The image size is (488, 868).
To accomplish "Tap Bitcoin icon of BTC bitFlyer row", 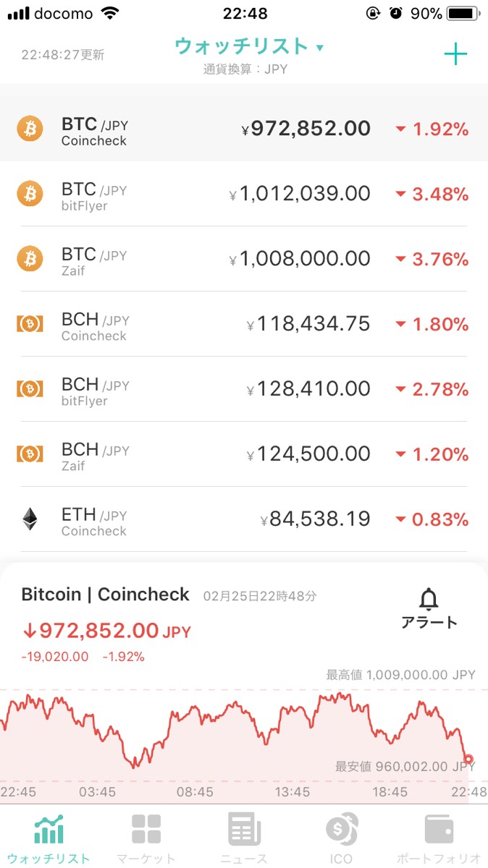I will [30, 194].
